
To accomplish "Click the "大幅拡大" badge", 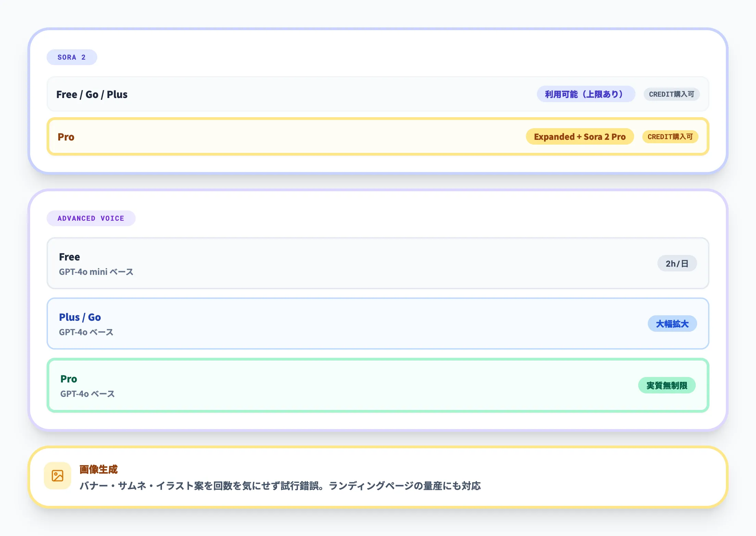I will pos(672,324).
